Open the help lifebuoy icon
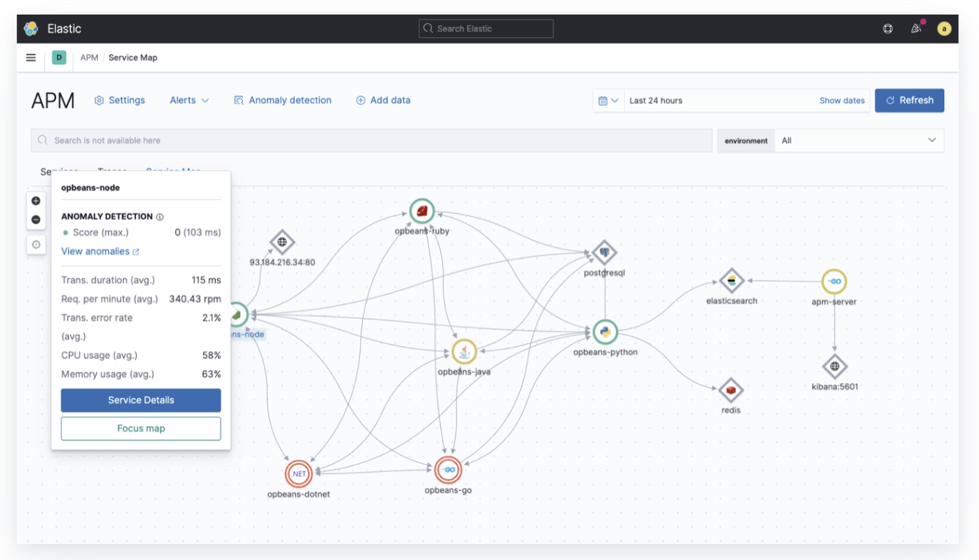This screenshot has height=560, width=979. [x=888, y=29]
